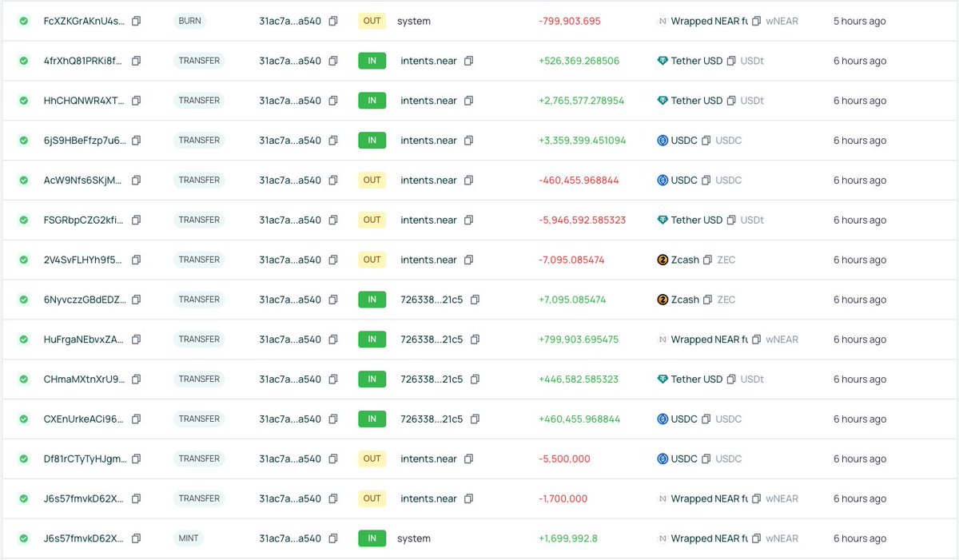Copy the Tether USD token in the +2,765,577.278954 row
This screenshot has height=560, width=959.
click(731, 101)
